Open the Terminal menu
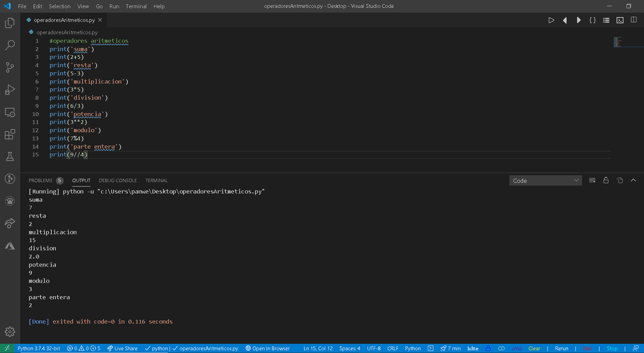 click(136, 6)
